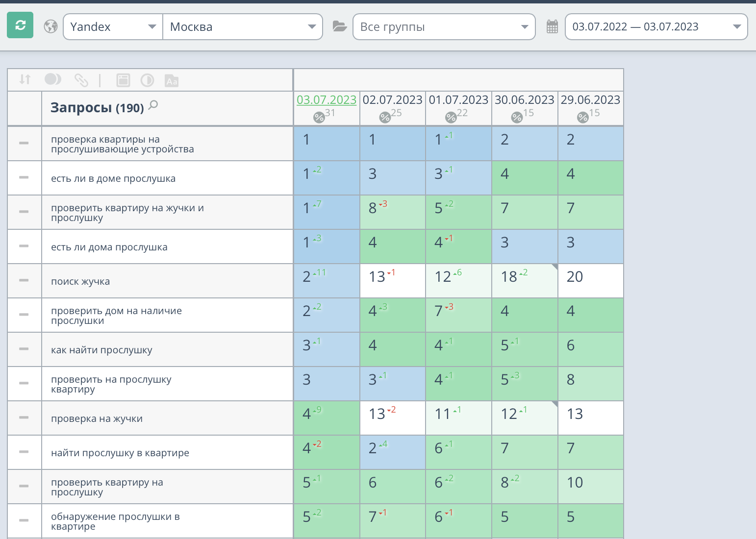Toggle the dash marker for поиск жучка row

[x=24, y=280]
